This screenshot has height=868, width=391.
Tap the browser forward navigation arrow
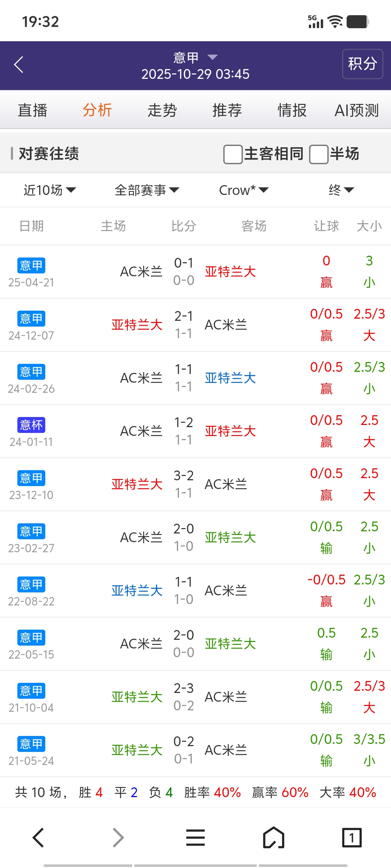tap(118, 837)
